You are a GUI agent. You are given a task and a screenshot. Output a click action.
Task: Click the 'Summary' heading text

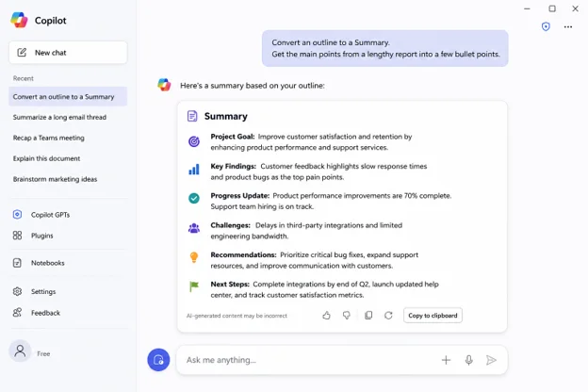[226, 116]
